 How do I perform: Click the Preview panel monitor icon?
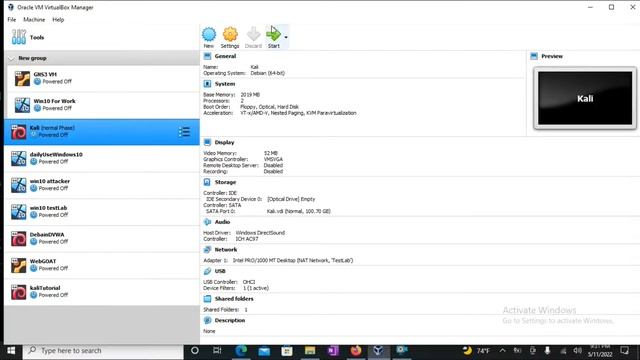(x=534, y=56)
